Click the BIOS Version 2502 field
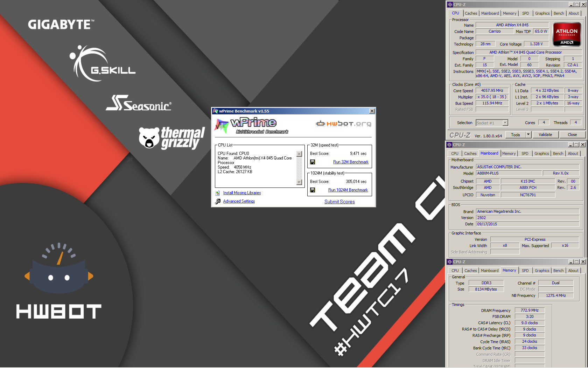This screenshot has height=368, width=588. coord(527,218)
